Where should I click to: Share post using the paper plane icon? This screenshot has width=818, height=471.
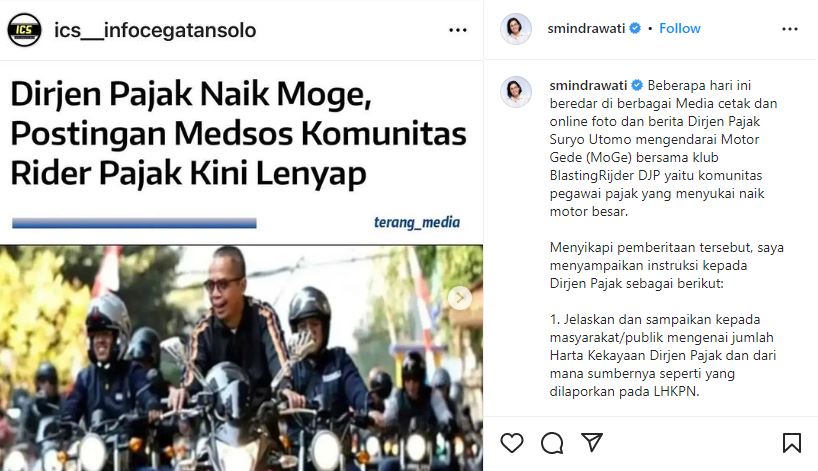click(592, 442)
